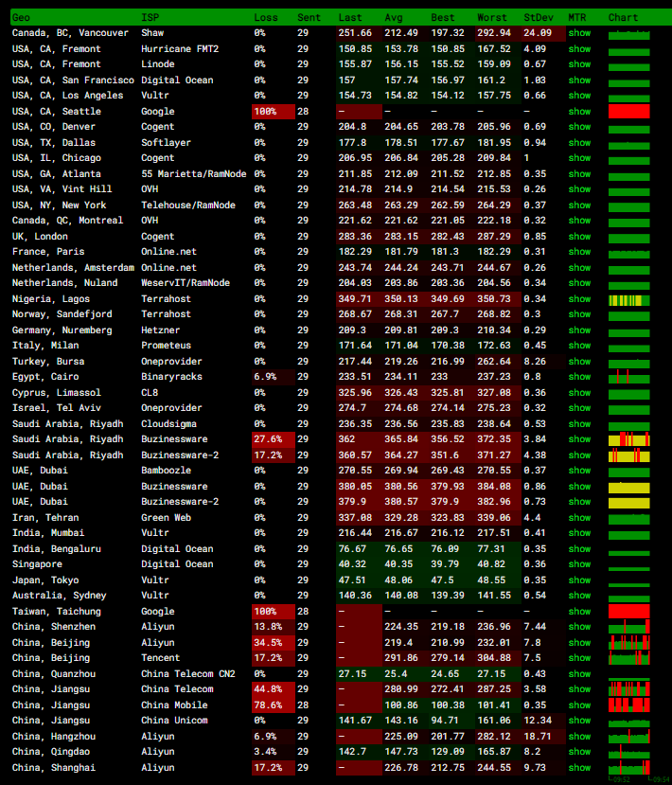Viewport: 672px width, 785px height.
Task: Open the chart for China, Qingdao Aliyun
Action: tap(629, 752)
